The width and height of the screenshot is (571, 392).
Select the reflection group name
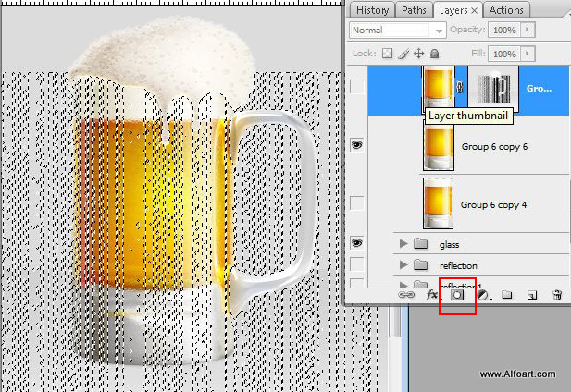[x=458, y=266]
